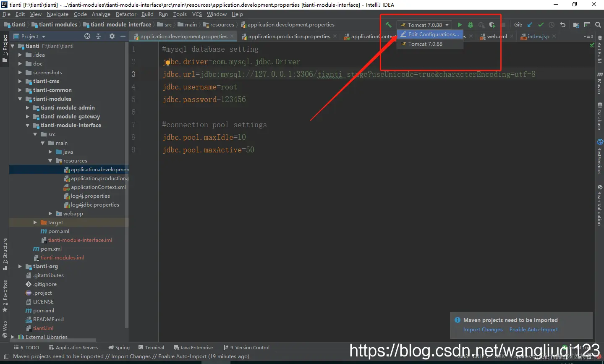This screenshot has height=364, width=604.
Task: Run Tomcat with the green play icon
Action: [460, 25]
